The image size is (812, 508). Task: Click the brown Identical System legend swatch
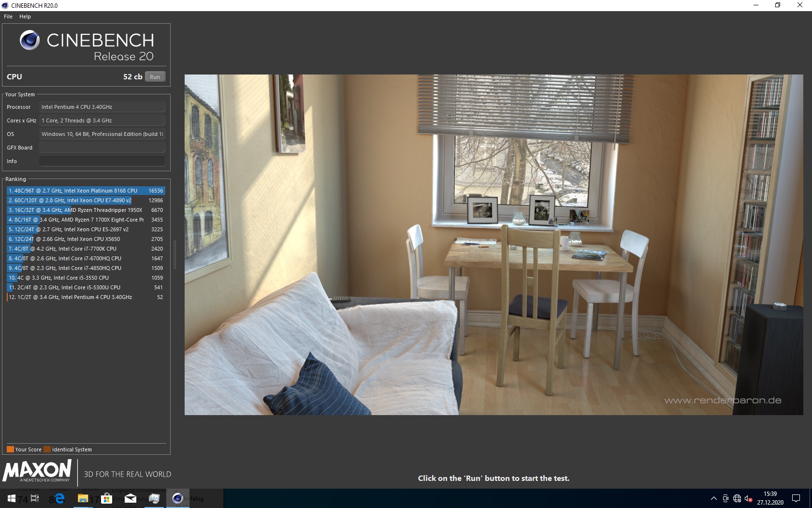[x=47, y=449]
